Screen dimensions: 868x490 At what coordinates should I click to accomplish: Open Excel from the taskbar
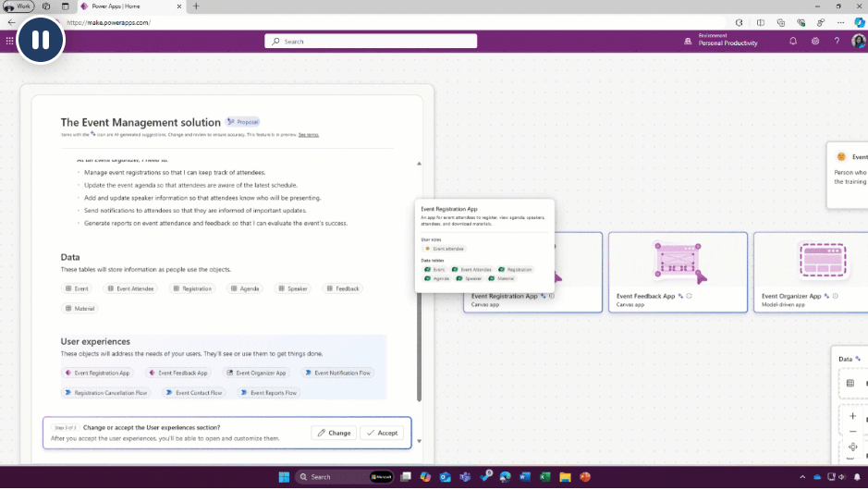click(x=544, y=477)
